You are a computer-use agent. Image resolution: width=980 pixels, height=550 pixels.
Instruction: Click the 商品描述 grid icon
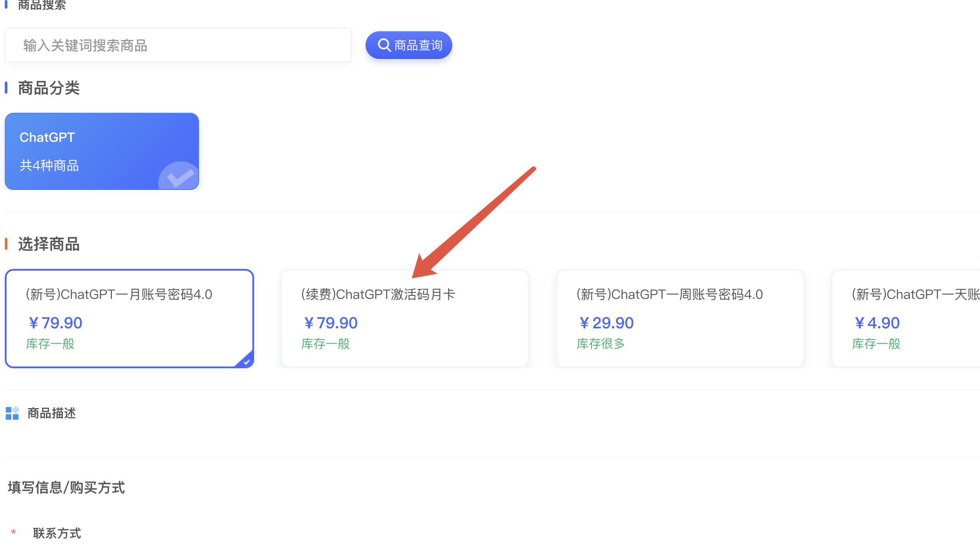pyautogui.click(x=12, y=413)
